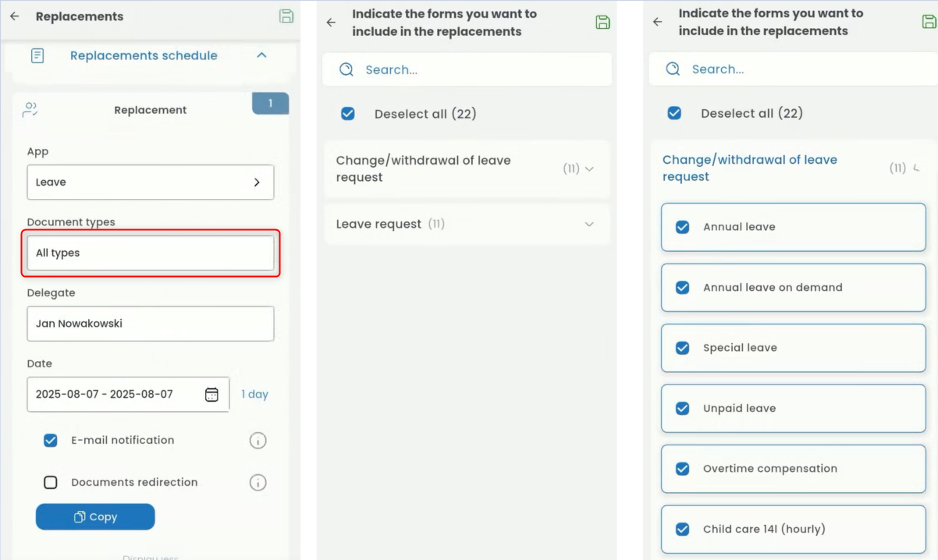Viewport: 938px width, 560px height.
Task: Click the save icon in middle panel
Action: point(602,23)
